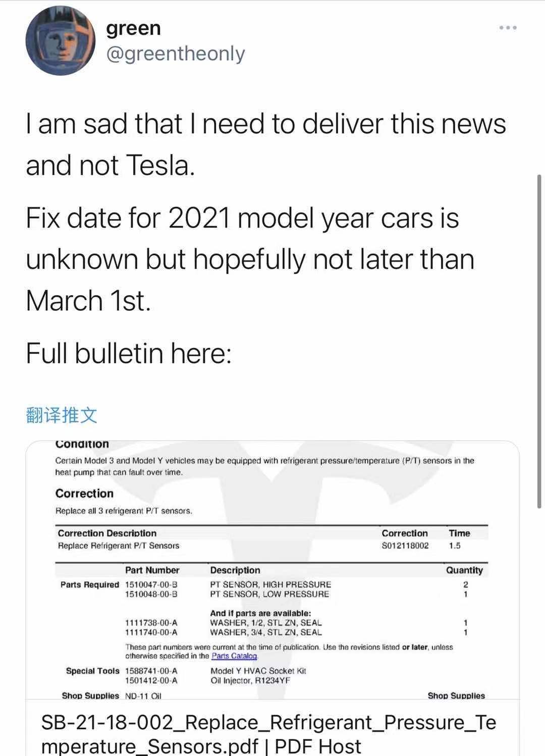The image size is (545, 756).
Task: Click the "Oil Injector, R1234YF" tool entry
Action: 250,680
